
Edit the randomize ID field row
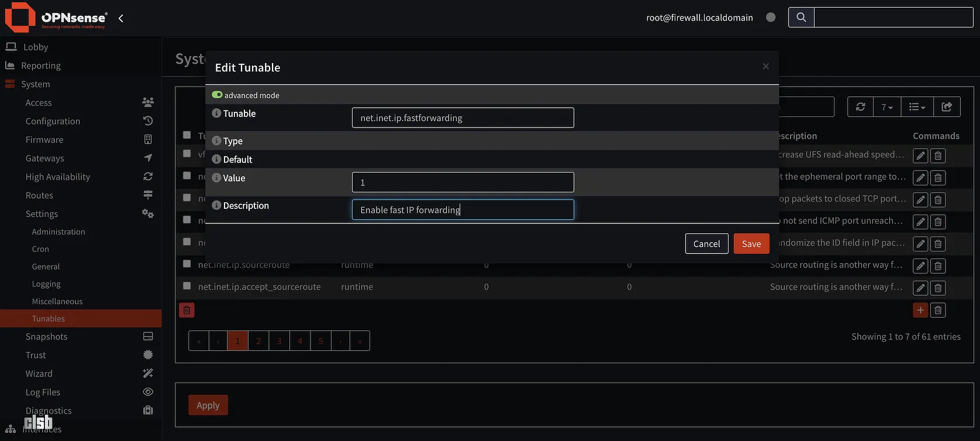tap(920, 244)
